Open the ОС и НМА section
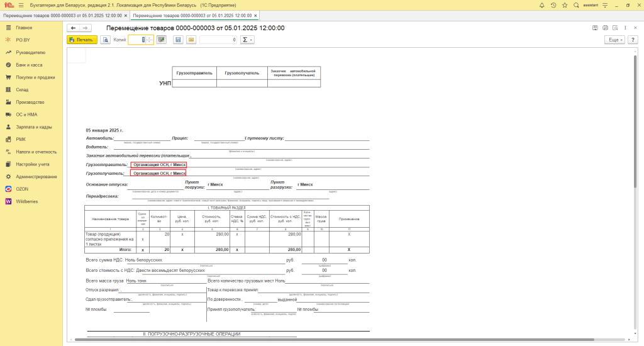 tap(26, 114)
